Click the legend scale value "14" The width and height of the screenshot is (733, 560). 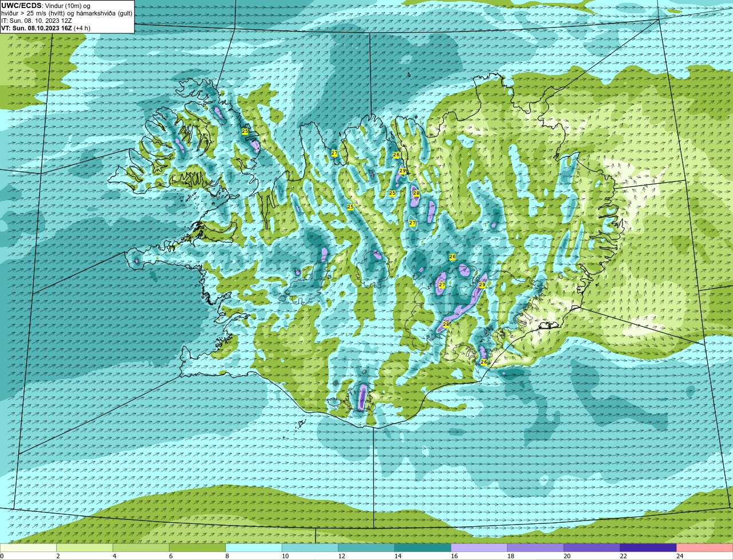397,556
